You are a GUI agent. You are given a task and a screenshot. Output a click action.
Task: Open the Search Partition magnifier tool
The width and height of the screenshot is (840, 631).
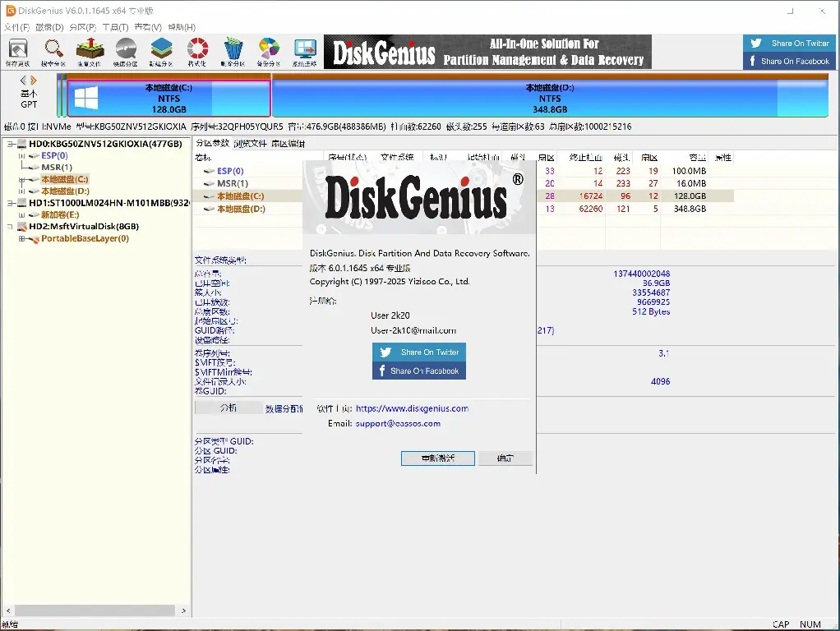(53, 51)
